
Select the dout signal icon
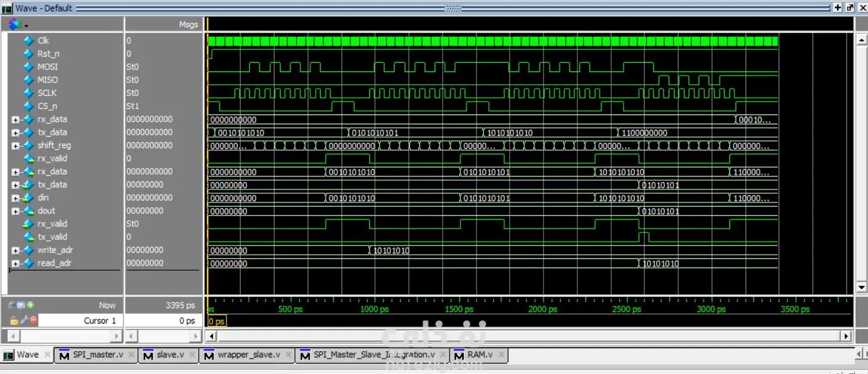(x=28, y=210)
